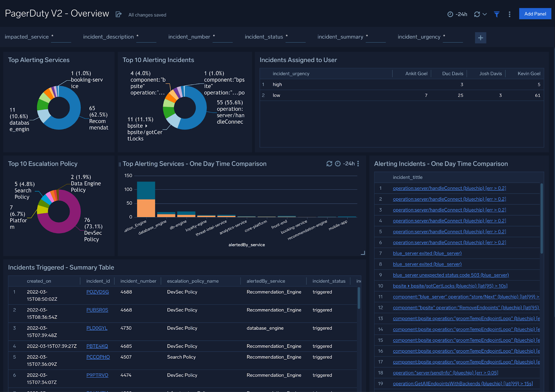555x392 pixels.
Task: Follow the PLD0GYL incident link
Action: [x=97, y=328]
